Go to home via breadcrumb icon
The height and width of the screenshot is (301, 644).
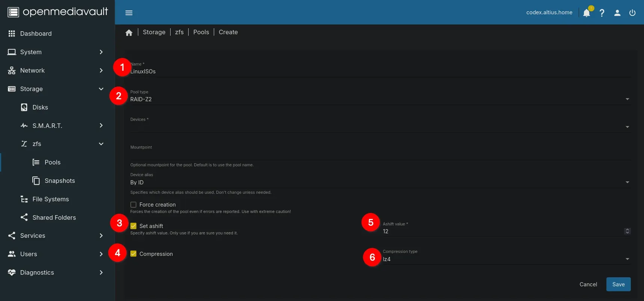tap(129, 33)
